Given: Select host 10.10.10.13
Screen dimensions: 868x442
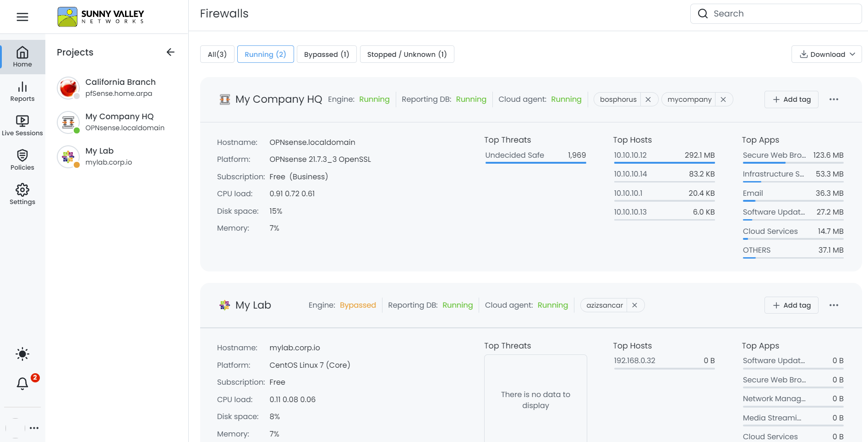Looking at the screenshot, I should [x=664, y=214].
